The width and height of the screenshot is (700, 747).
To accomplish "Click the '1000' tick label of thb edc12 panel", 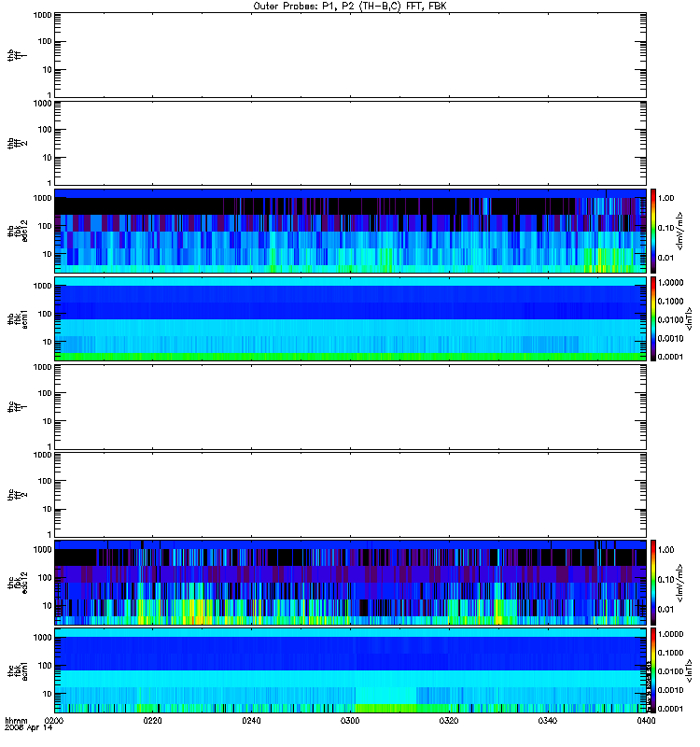I will pos(42,198).
